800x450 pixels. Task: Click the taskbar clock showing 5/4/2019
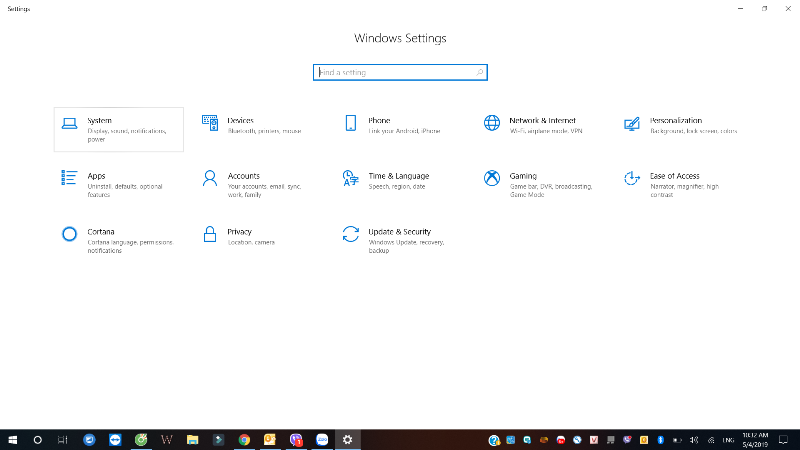755,440
